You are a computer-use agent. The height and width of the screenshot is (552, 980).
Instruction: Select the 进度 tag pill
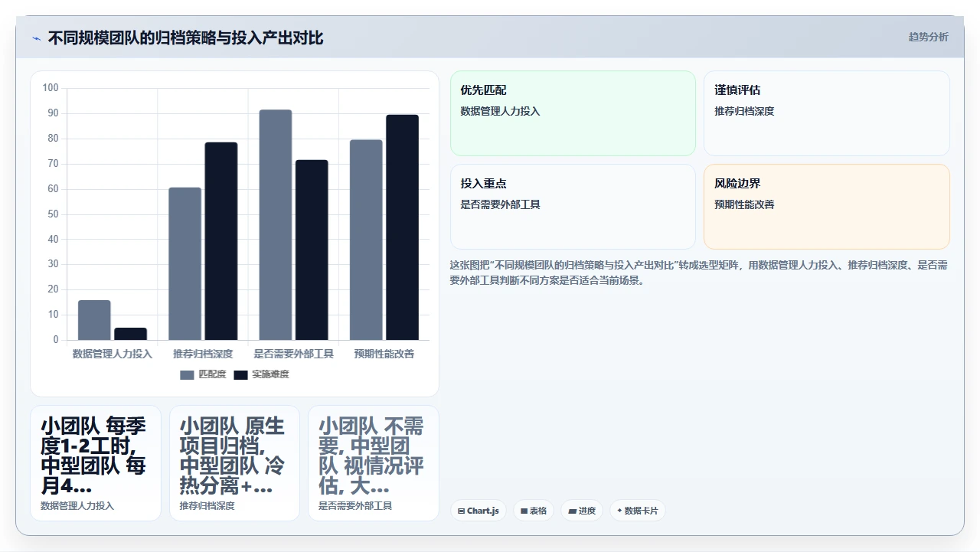pyautogui.click(x=582, y=511)
